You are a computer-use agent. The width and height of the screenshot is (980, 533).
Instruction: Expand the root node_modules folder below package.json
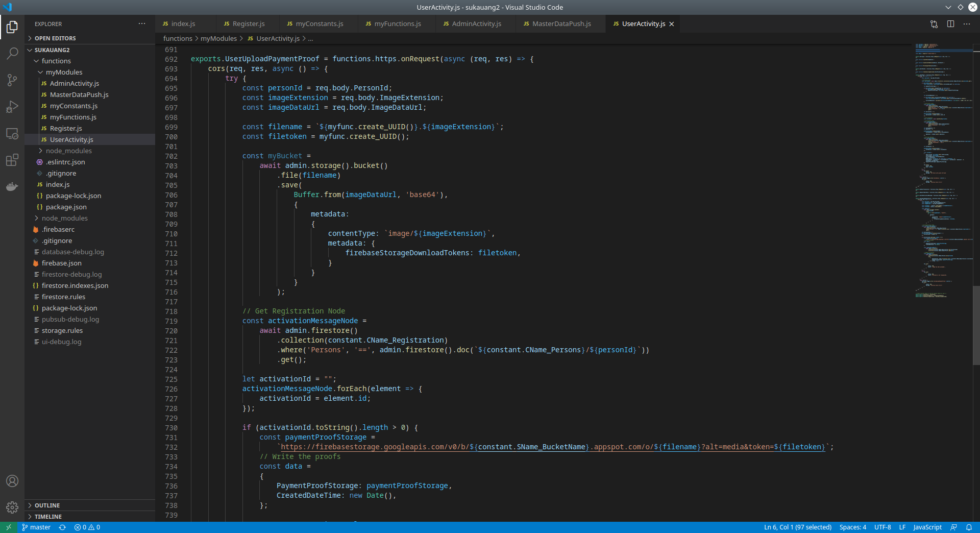coord(90,219)
